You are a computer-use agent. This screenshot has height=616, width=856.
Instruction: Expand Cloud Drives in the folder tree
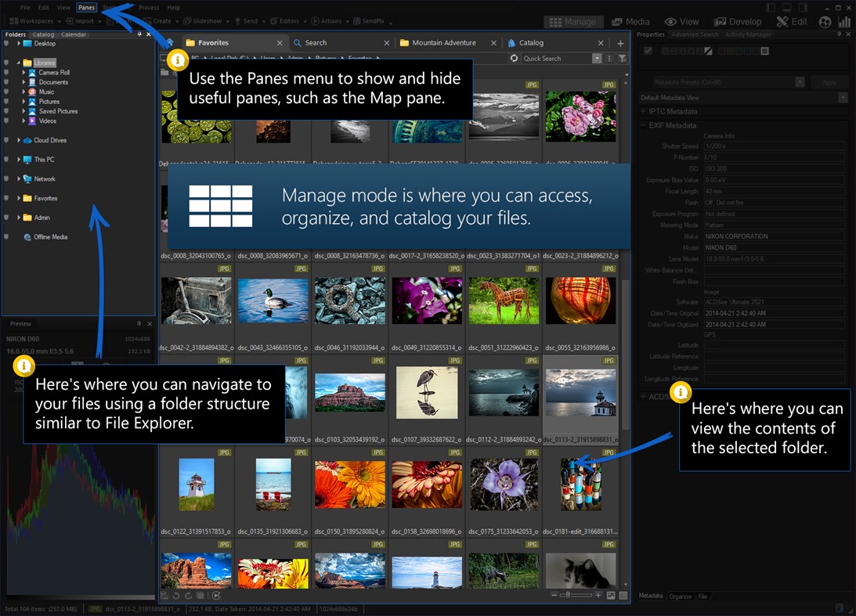coord(17,140)
